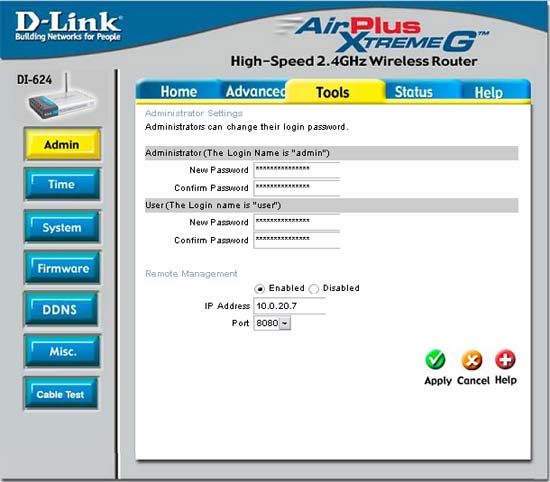This screenshot has height=482, width=550.
Task: Switch to the Advanced tab
Action: [255, 91]
